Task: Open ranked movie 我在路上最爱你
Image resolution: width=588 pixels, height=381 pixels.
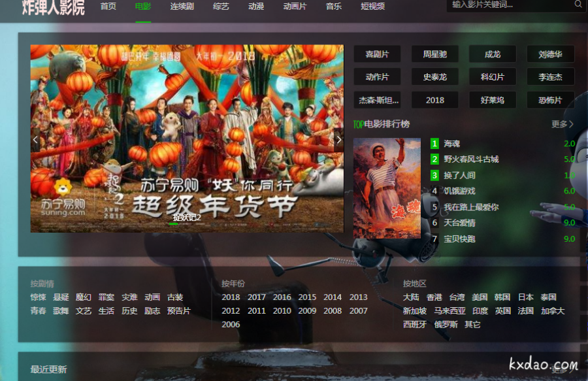Action: coord(471,207)
